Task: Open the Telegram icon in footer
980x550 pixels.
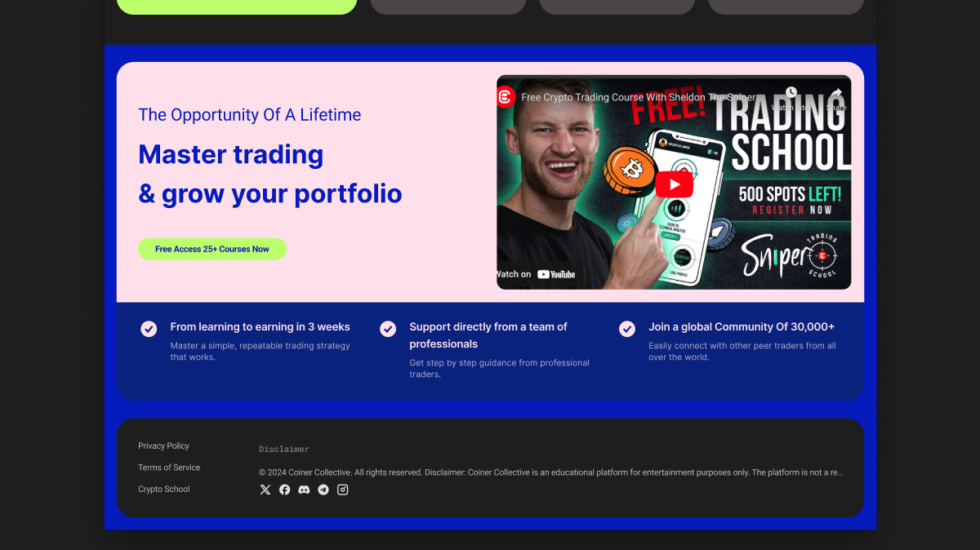Action: coord(323,490)
